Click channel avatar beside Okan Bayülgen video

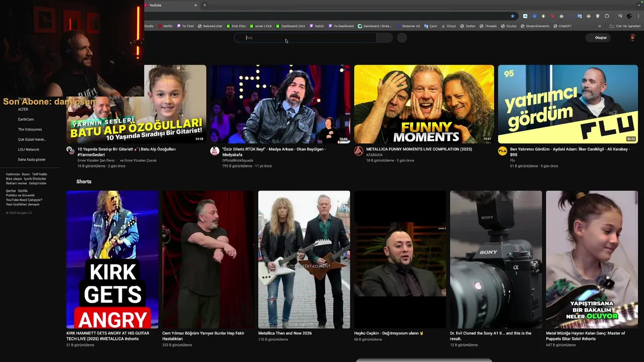pyautogui.click(x=215, y=151)
